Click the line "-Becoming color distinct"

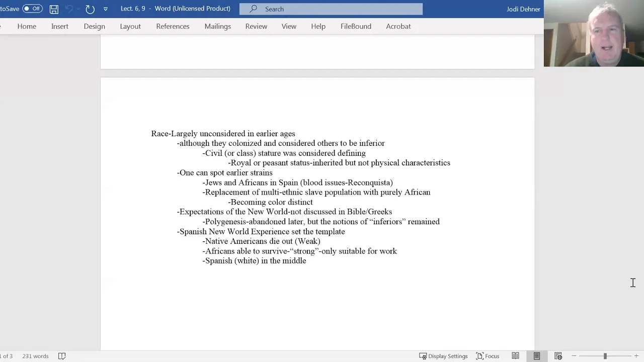pos(270,202)
